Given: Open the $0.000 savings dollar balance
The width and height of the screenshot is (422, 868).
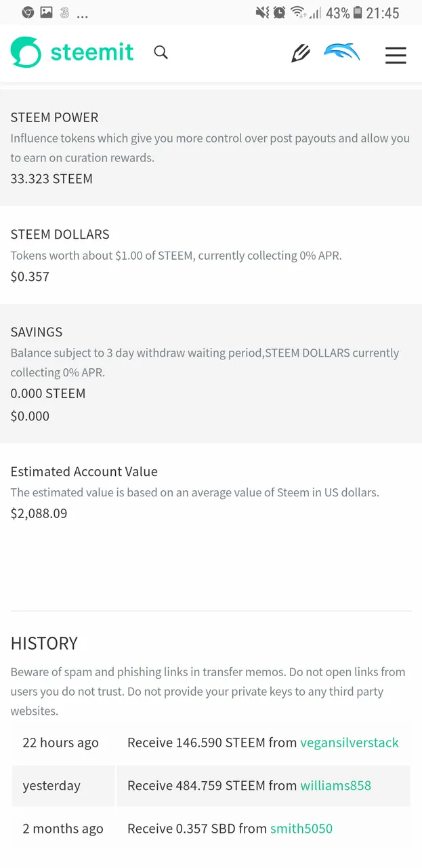Looking at the screenshot, I should (x=30, y=416).
